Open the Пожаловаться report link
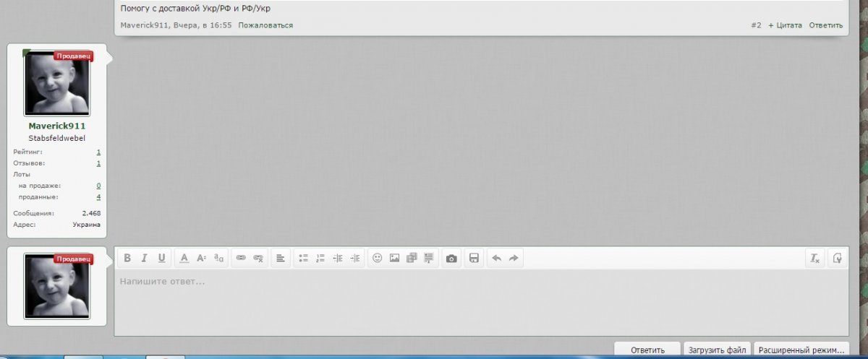Viewport: 868px width, 359px height. [265, 25]
